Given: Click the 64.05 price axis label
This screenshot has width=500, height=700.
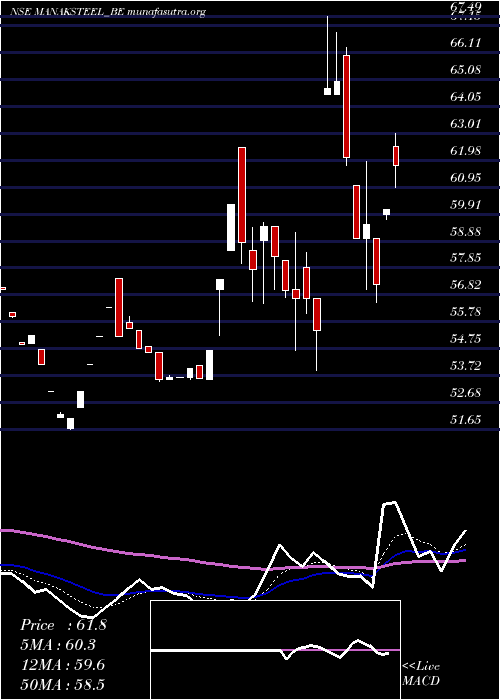Looking at the screenshot, I should point(466,96).
